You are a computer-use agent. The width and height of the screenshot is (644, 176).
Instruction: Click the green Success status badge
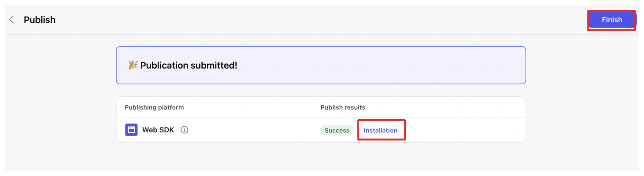(337, 130)
